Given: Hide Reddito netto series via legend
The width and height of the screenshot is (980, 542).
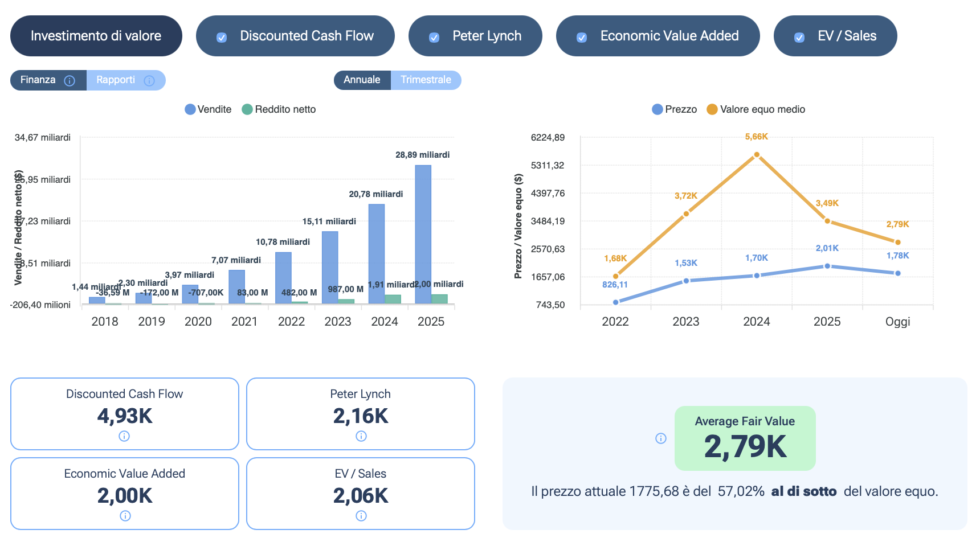Looking at the screenshot, I should [279, 109].
